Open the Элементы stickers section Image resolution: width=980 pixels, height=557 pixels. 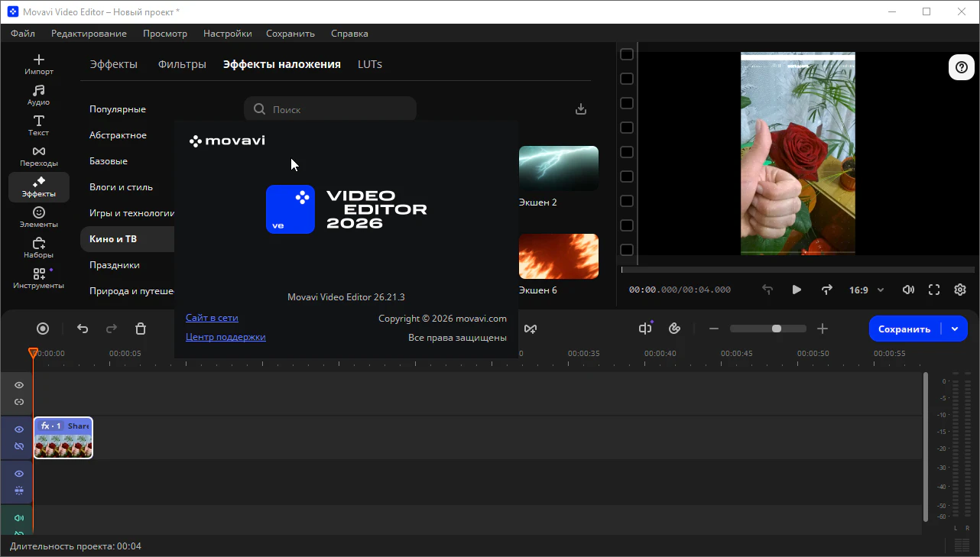point(39,218)
